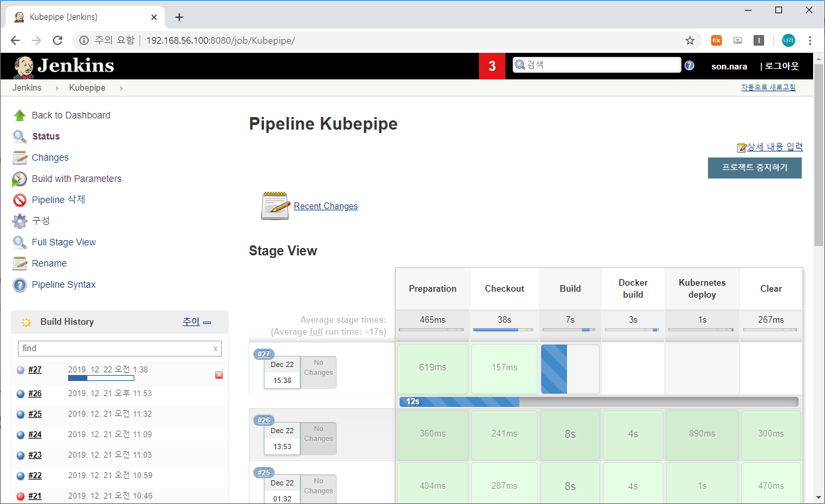Open the Pipeline Syntax page
Screen dimensions: 825x504
[64, 284]
